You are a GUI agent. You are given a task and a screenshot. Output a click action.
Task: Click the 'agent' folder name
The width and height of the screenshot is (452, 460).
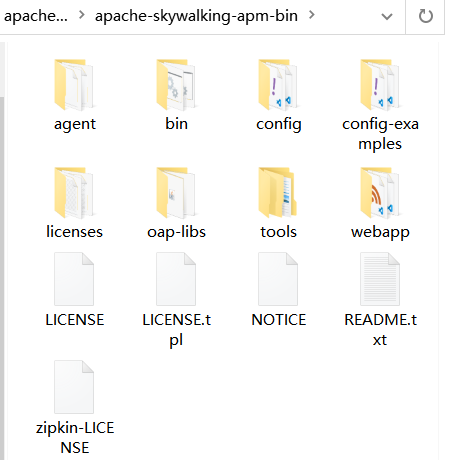click(x=75, y=125)
